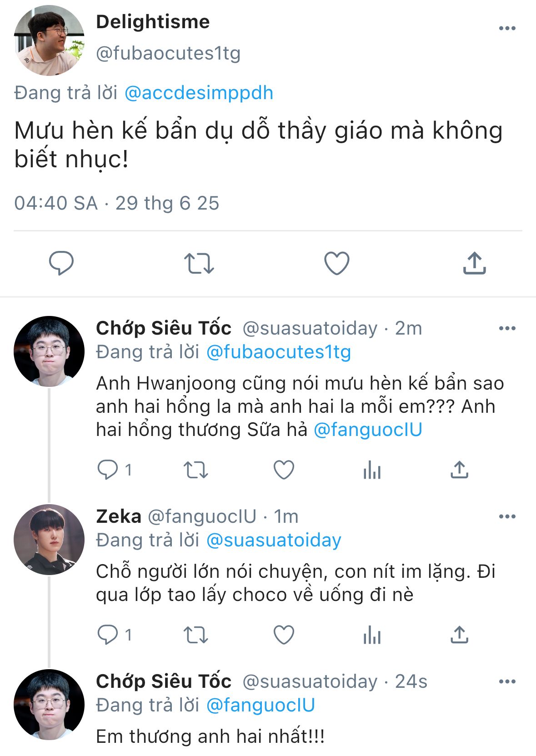536x756 pixels.
Task: Retweet the main Delightisme tweet
Action: (x=199, y=263)
